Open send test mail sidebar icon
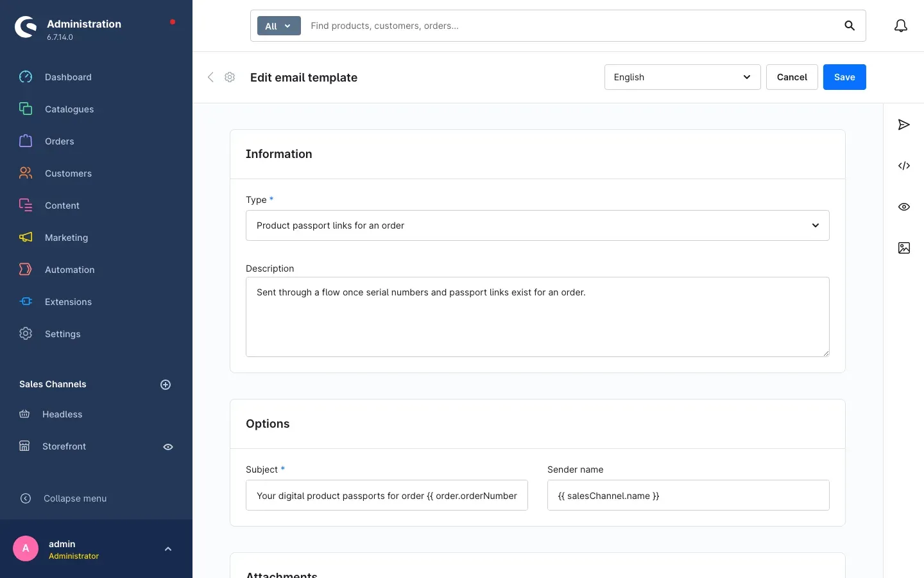The height and width of the screenshot is (578, 924). (904, 125)
